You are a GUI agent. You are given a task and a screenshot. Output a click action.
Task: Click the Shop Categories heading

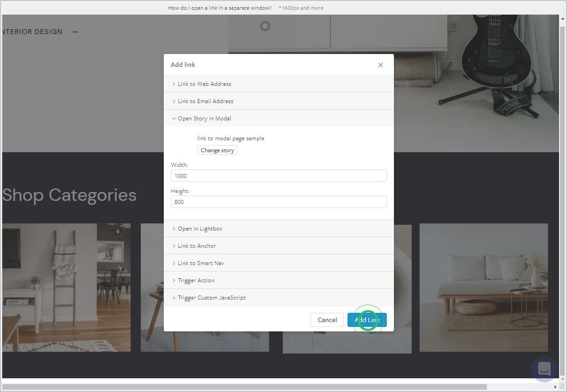click(69, 195)
